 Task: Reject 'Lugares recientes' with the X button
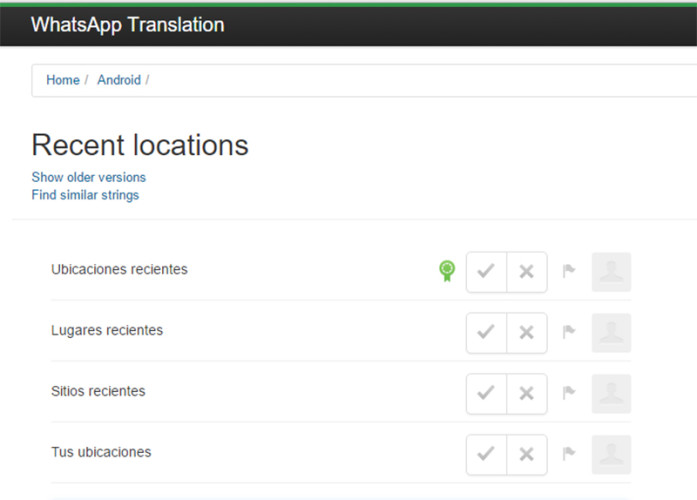(x=527, y=333)
